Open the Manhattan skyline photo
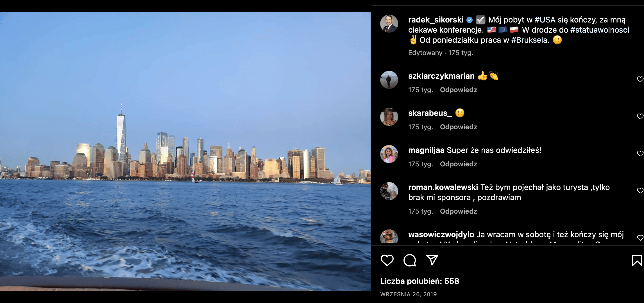Viewport: 644px width, 303px height. tap(185, 151)
